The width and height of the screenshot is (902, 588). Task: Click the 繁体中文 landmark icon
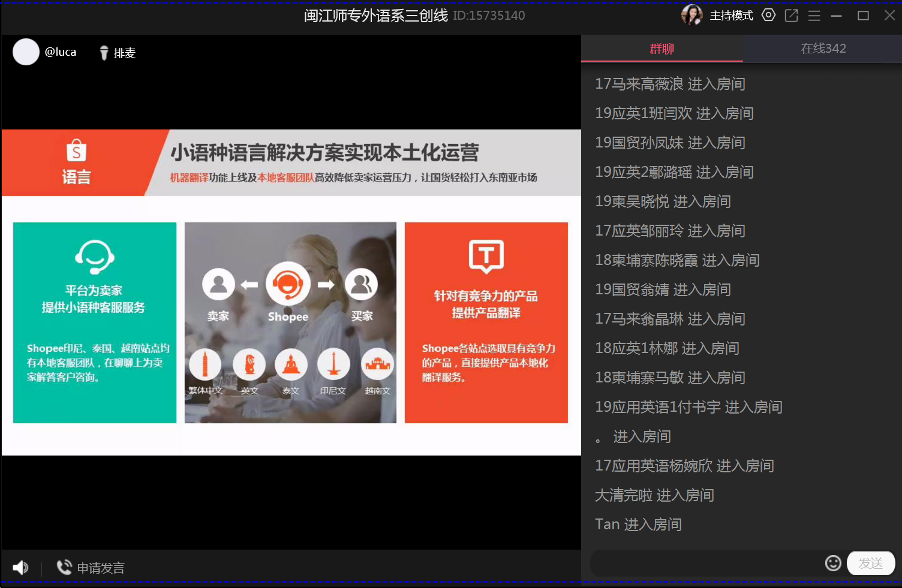[205, 364]
